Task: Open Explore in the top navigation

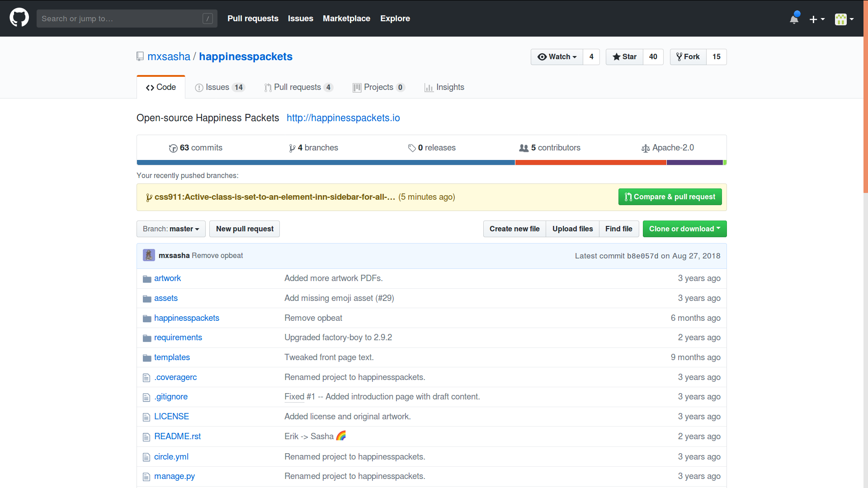Action: click(x=395, y=19)
